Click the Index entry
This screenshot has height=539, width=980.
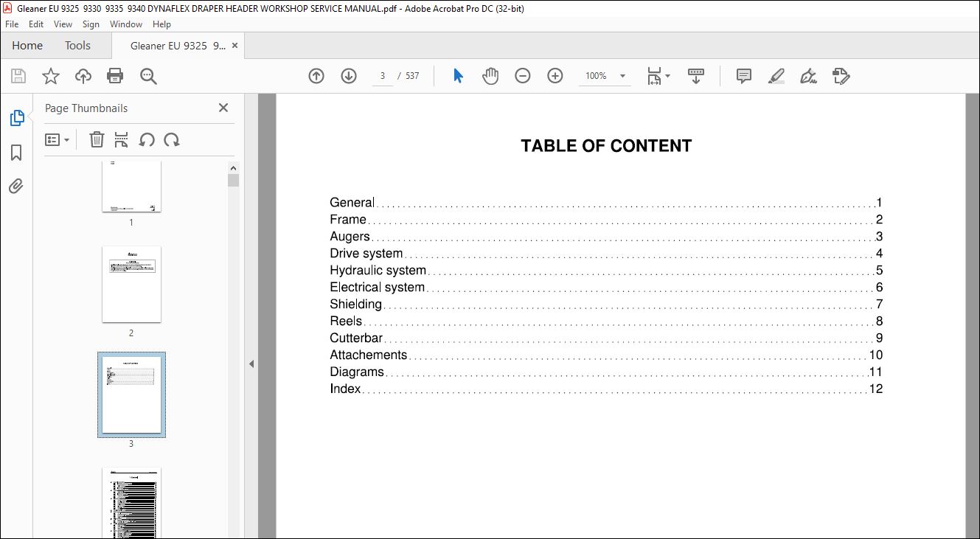(606, 389)
